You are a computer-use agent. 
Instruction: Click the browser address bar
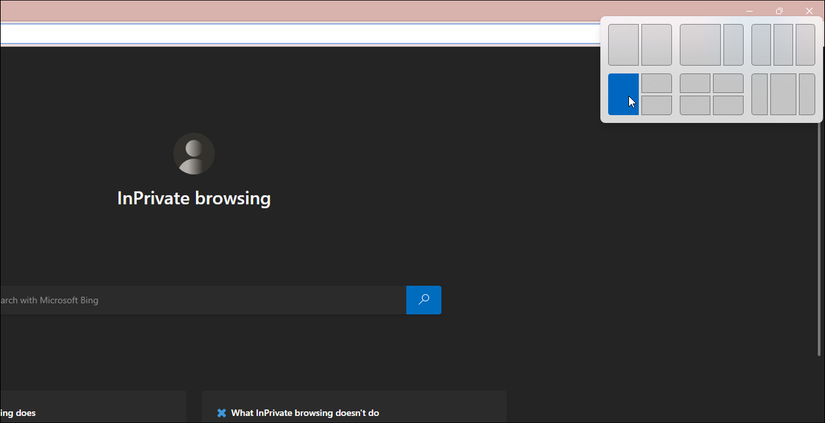pyautogui.click(x=300, y=34)
